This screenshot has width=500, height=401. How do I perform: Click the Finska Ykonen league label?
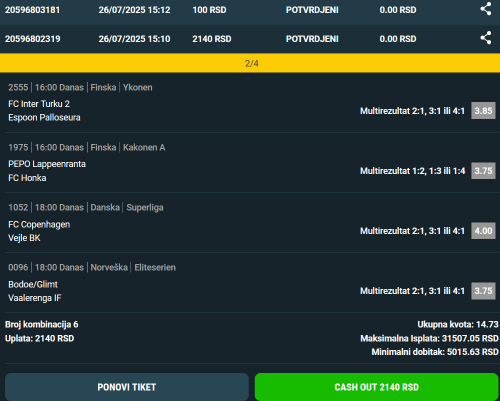121,88
